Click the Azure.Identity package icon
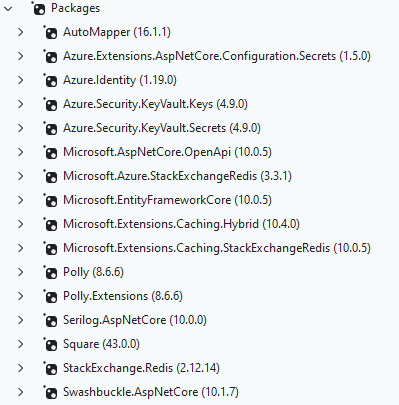Image resolution: width=399 pixels, height=405 pixels. (x=50, y=80)
